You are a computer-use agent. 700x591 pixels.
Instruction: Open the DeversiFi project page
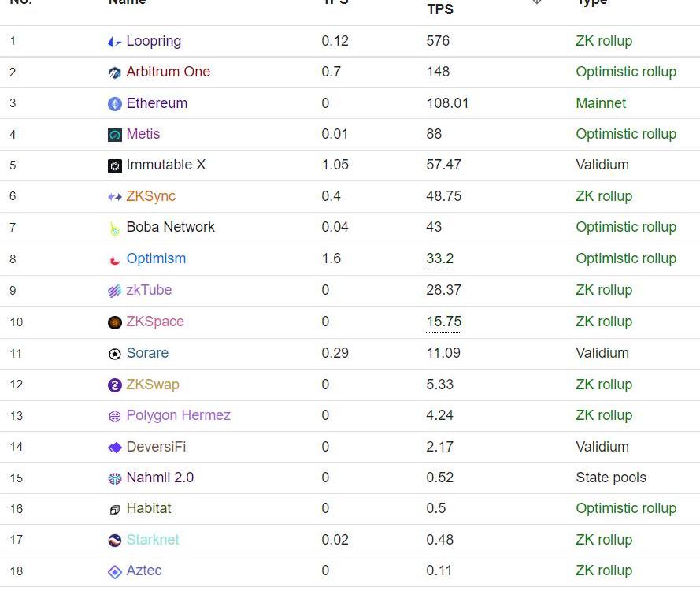(x=156, y=447)
